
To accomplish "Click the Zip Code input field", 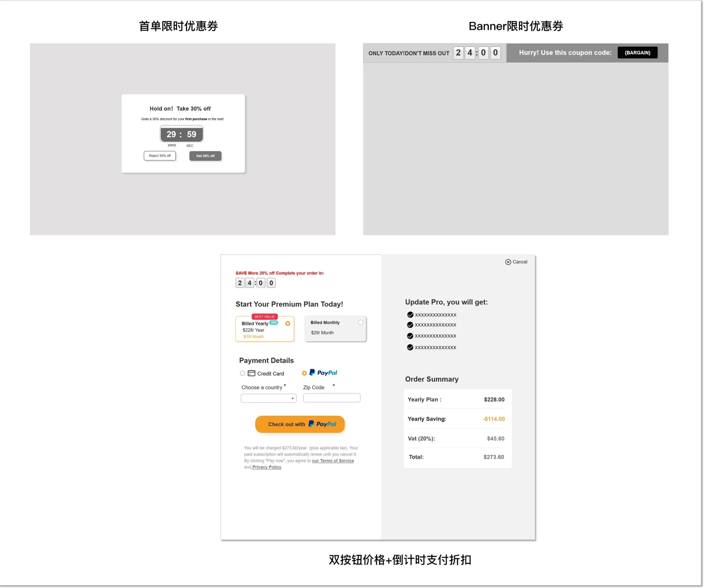I will pos(332,398).
